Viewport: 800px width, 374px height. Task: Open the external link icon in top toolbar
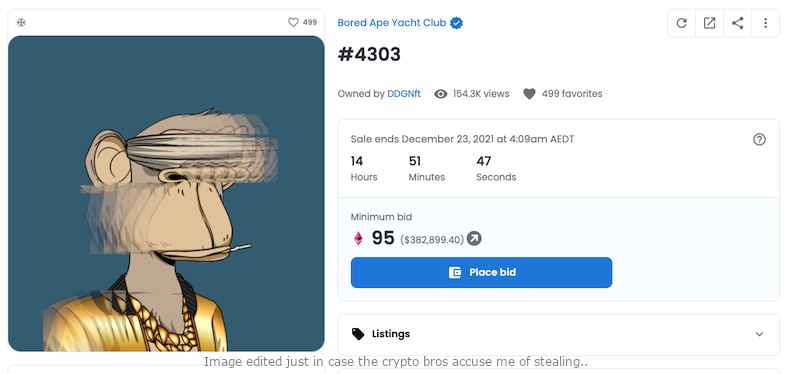[x=709, y=23]
